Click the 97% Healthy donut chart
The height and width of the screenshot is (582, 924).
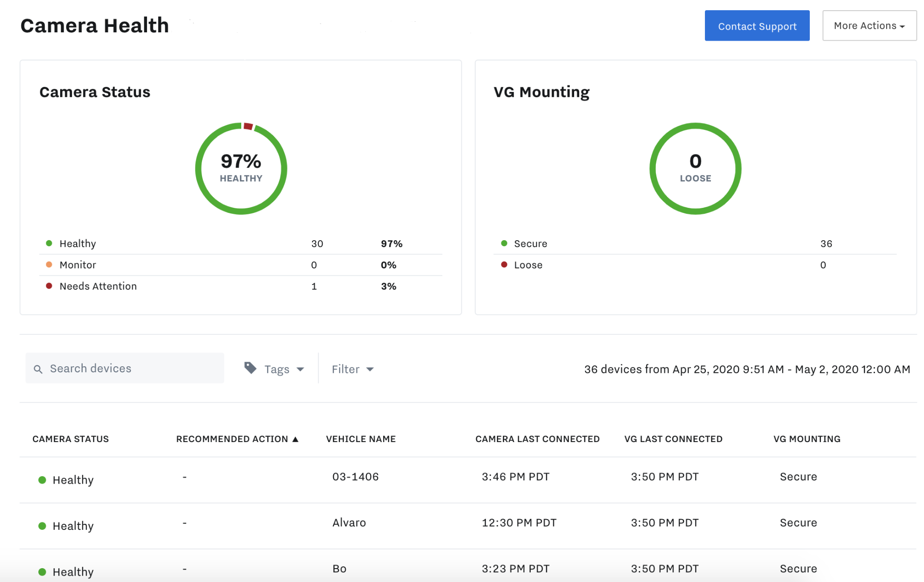click(x=241, y=169)
